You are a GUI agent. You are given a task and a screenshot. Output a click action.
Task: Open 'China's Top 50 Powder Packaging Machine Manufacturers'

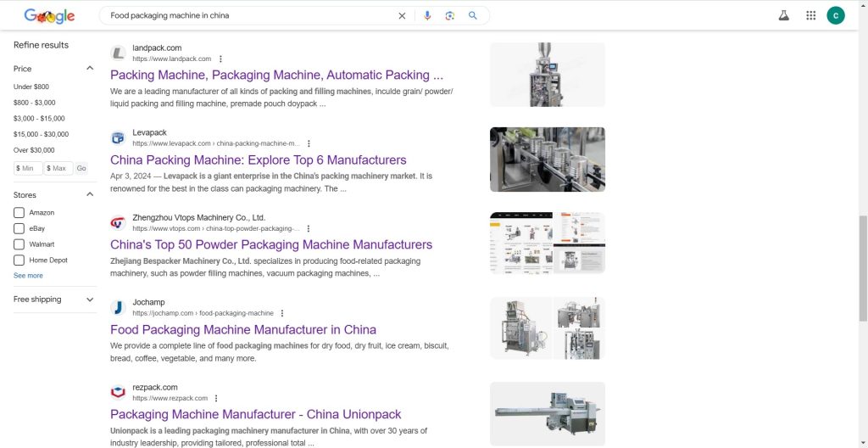(271, 244)
